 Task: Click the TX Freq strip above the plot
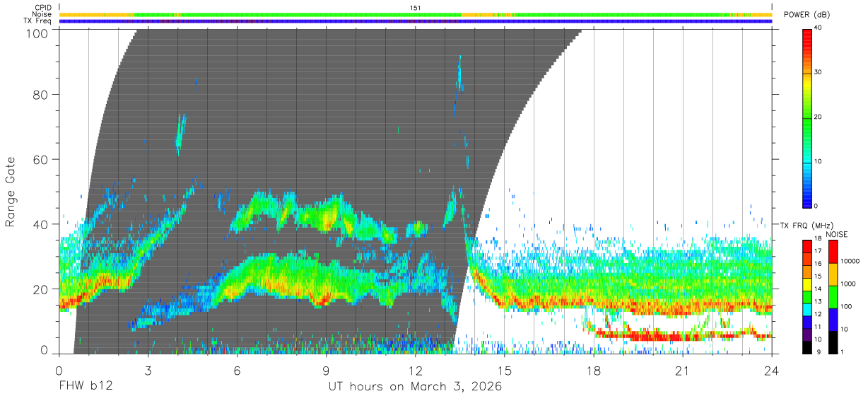tap(416, 21)
